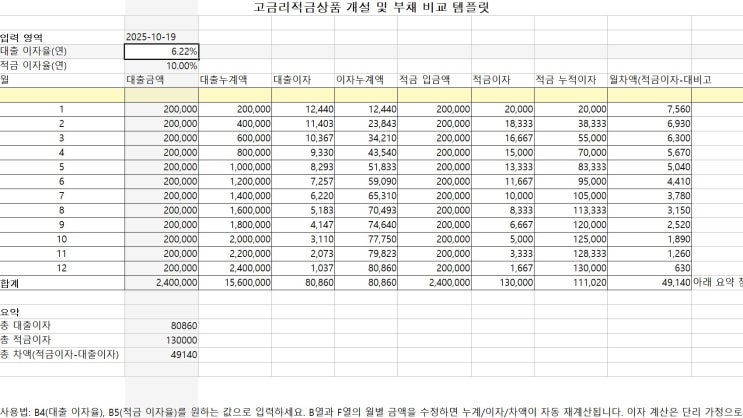
Task: Select summary value 49140
Action: point(162,355)
